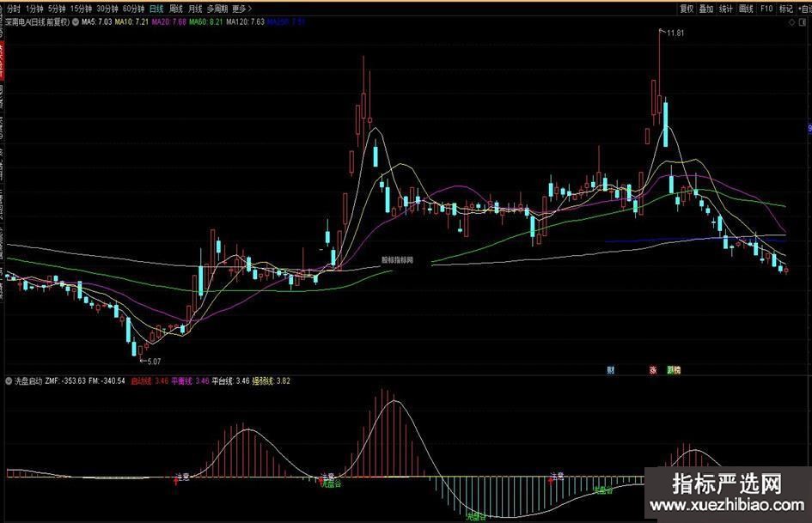The height and width of the screenshot is (523, 812).
Task: Click the 标记 mark button
Action: pyautogui.click(x=786, y=9)
